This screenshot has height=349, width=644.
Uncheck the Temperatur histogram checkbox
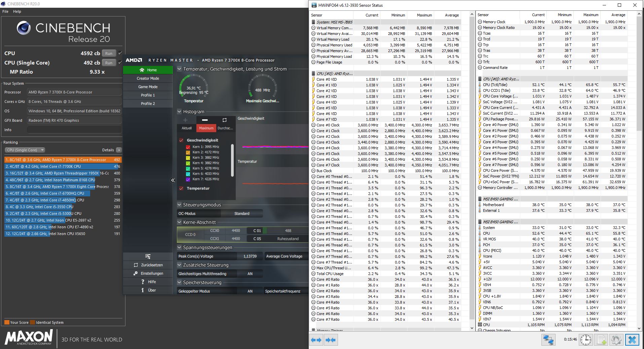tap(182, 188)
